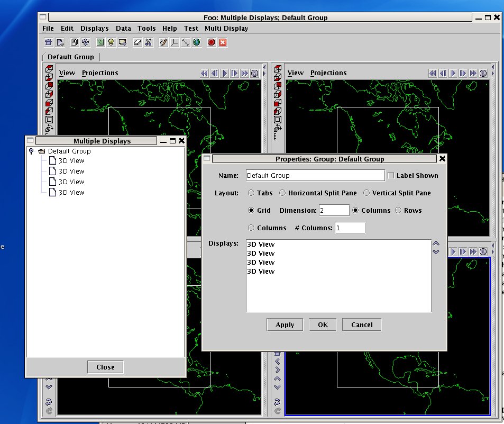
Task: Click the globe icon in the main toolbar
Action: 197,42
